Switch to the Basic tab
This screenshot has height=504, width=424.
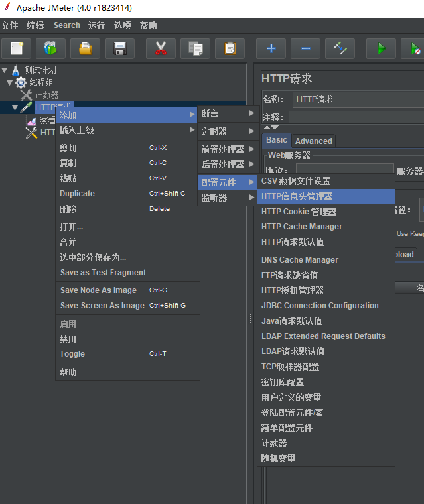pyautogui.click(x=277, y=140)
